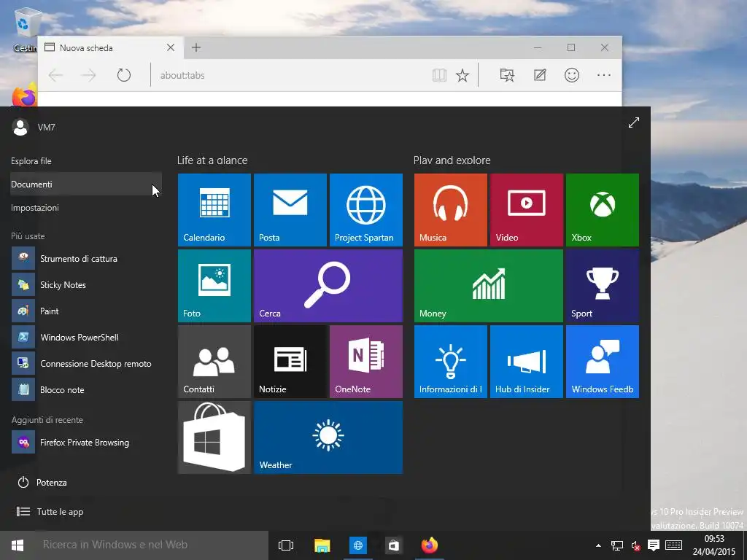
Task: Open the Windows Feedback tile
Action: click(x=602, y=362)
